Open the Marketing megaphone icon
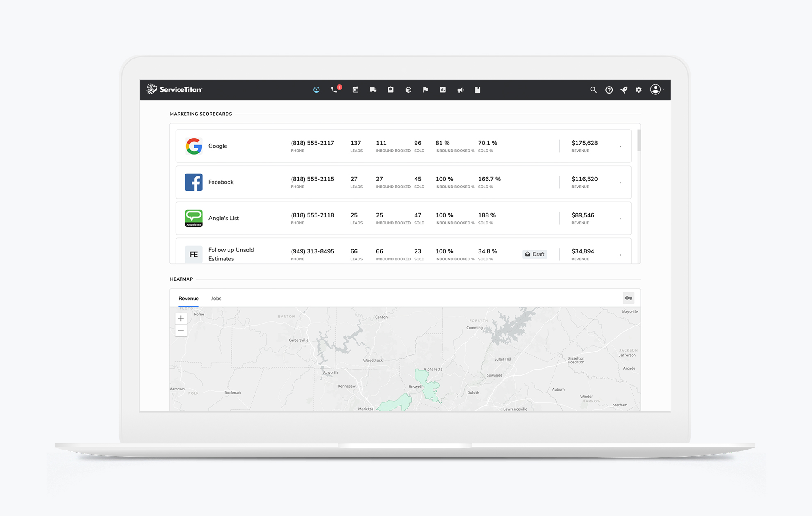The width and height of the screenshot is (812, 516). pyautogui.click(x=461, y=89)
